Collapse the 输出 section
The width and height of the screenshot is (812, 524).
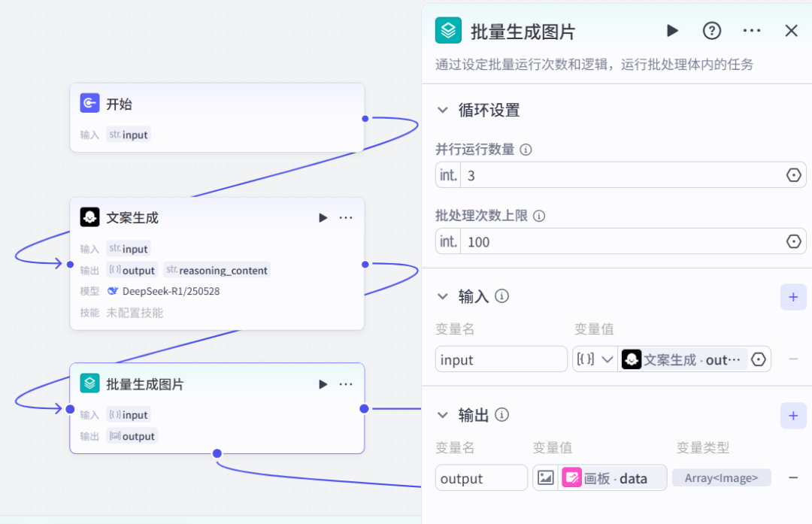(x=443, y=415)
